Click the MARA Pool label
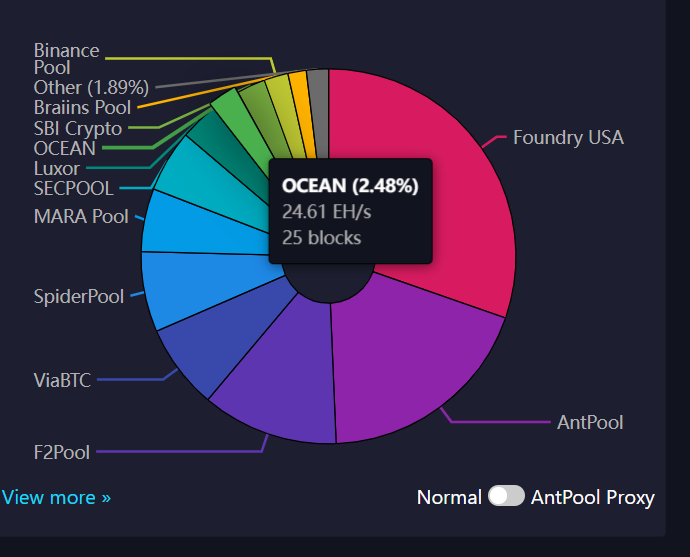 (x=81, y=216)
